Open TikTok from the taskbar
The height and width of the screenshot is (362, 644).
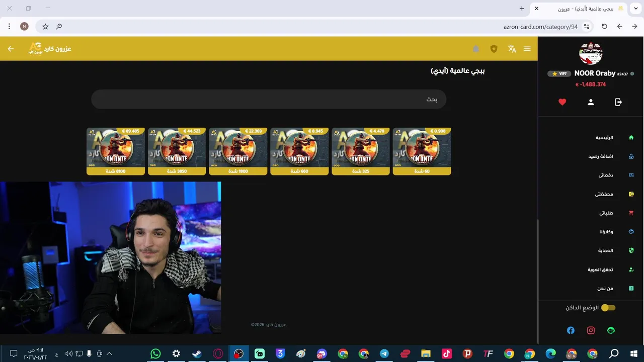(x=446, y=354)
